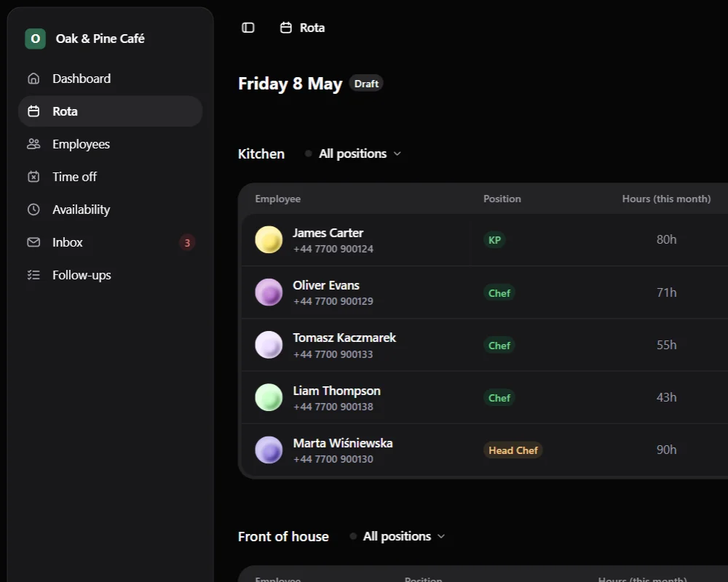Click the Front of house heading

(x=283, y=536)
